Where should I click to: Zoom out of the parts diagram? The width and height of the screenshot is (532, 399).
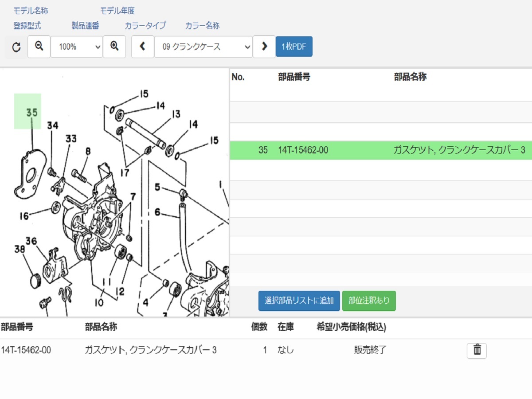(x=39, y=46)
